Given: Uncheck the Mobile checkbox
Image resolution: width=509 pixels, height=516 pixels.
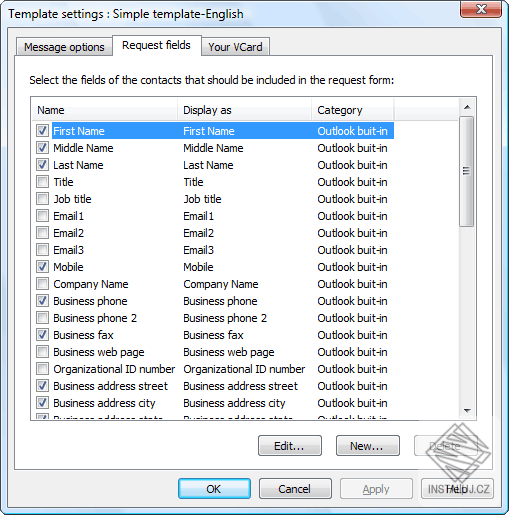Looking at the screenshot, I should coord(42,267).
